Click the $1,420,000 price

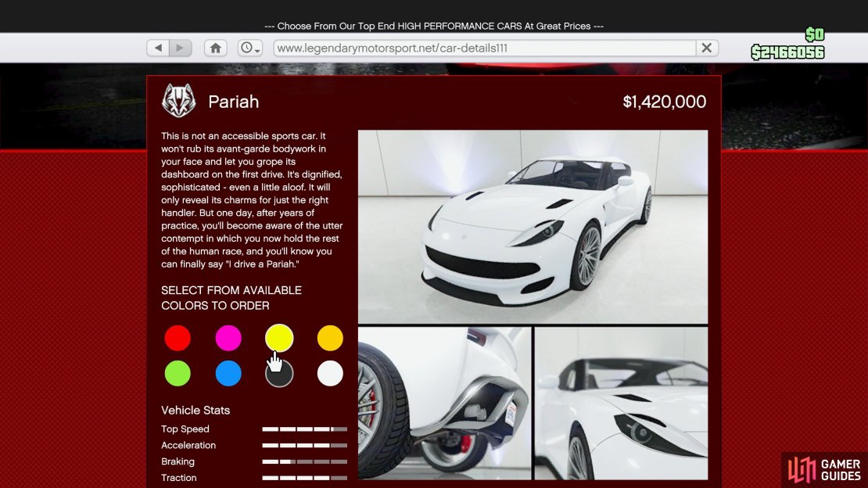point(664,102)
